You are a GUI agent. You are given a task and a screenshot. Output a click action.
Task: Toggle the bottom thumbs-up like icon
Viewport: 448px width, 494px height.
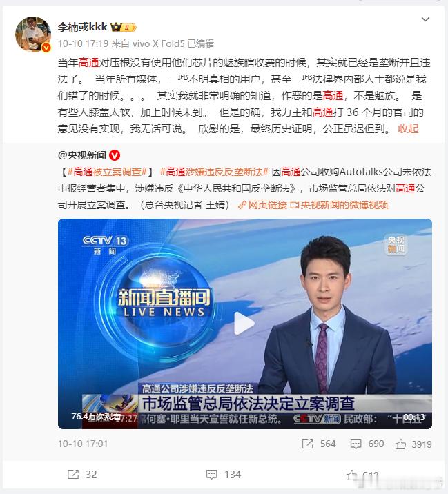point(352,475)
